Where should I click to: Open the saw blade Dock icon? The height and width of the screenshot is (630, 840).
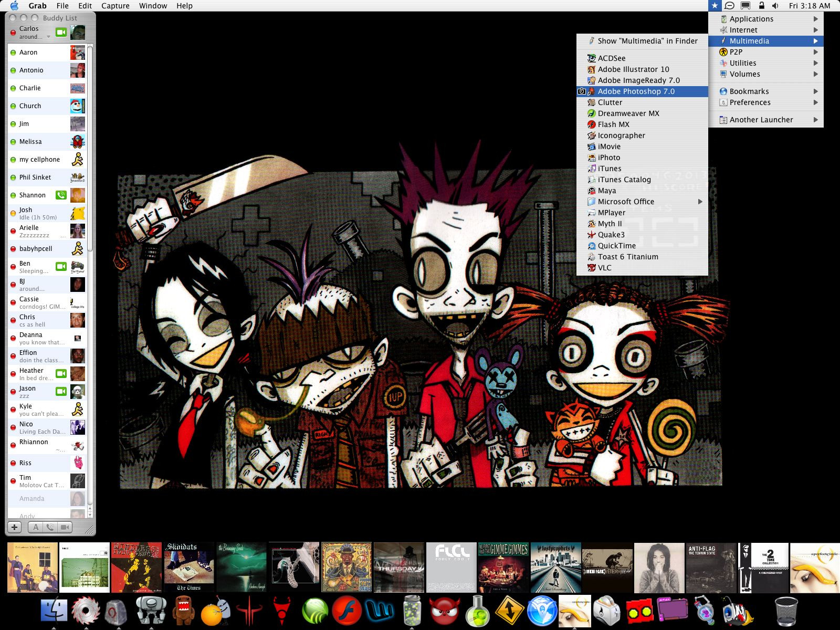pyautogui.click(x=86, y=611)
